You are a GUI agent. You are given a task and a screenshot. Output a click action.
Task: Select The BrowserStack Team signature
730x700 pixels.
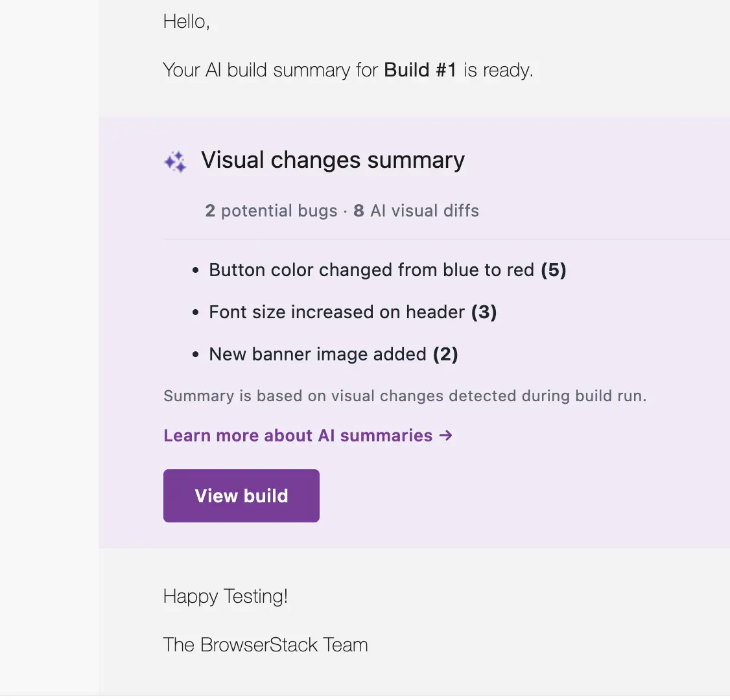tap(265, 644)
